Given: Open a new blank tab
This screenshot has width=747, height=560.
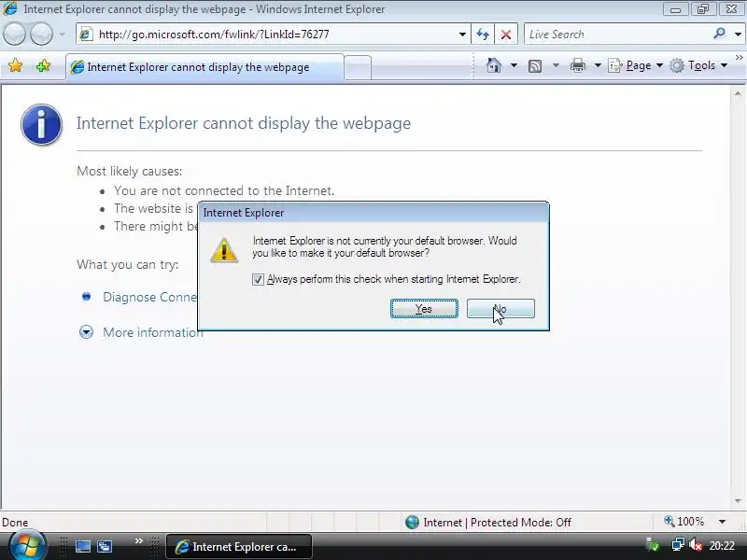Looking at the screenshot, I should [358, 67].
